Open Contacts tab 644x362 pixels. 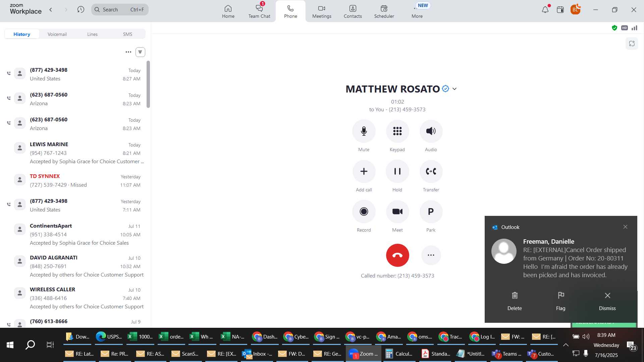pyautogui.click(x=353, y=11)
